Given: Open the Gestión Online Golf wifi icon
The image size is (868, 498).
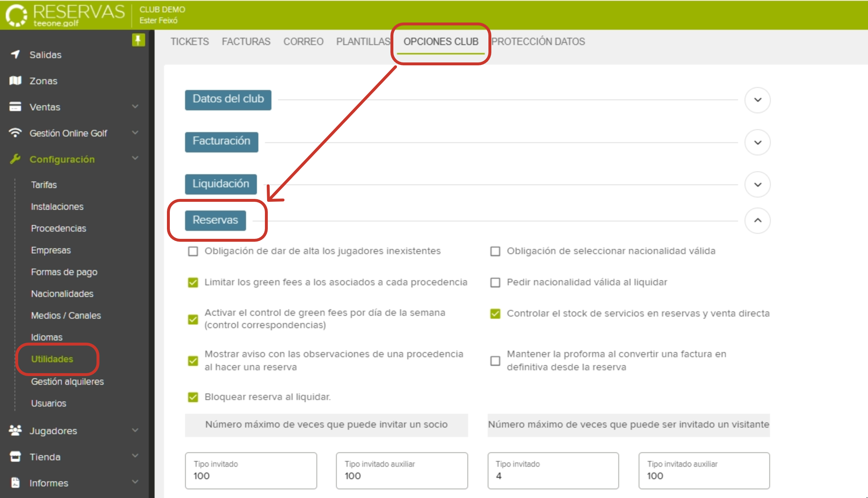Looking at the screenshot, I should [x=15, y=133].
